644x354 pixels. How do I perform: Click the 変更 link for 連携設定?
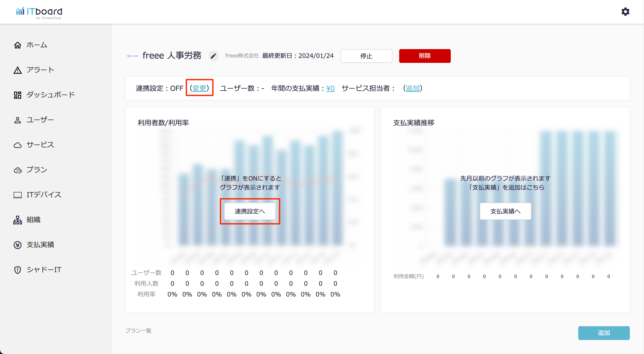pyautogui.click(x=199, y=88)
